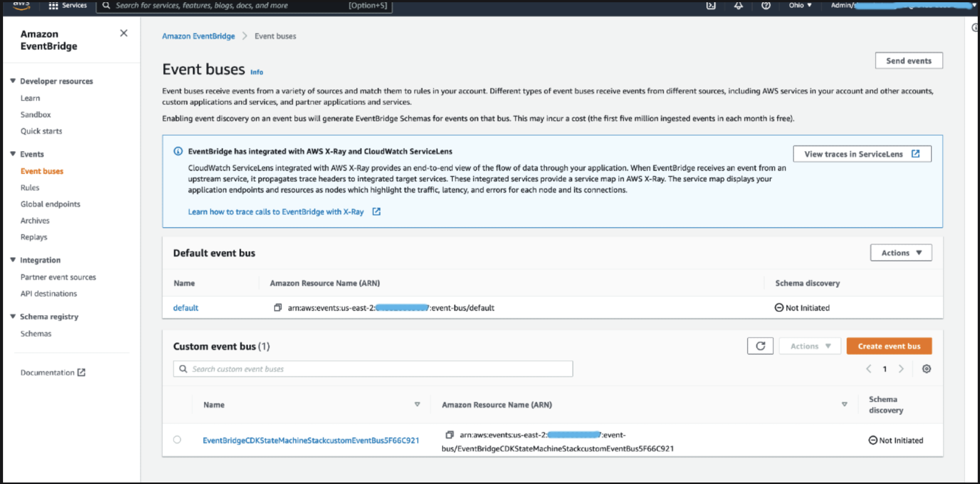Open Replays in sidebar
Screen dimensions: 980x484
point(34,236)
